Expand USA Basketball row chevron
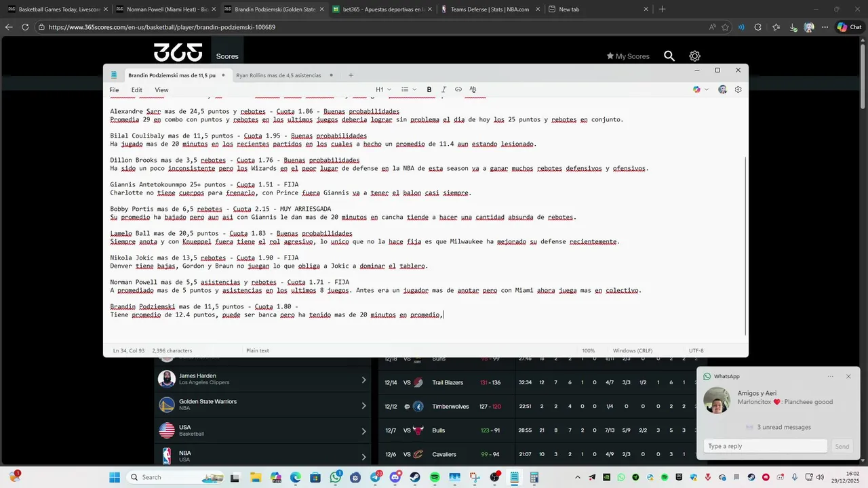Viewport: 868px width, 488px height. click(363, 431)
